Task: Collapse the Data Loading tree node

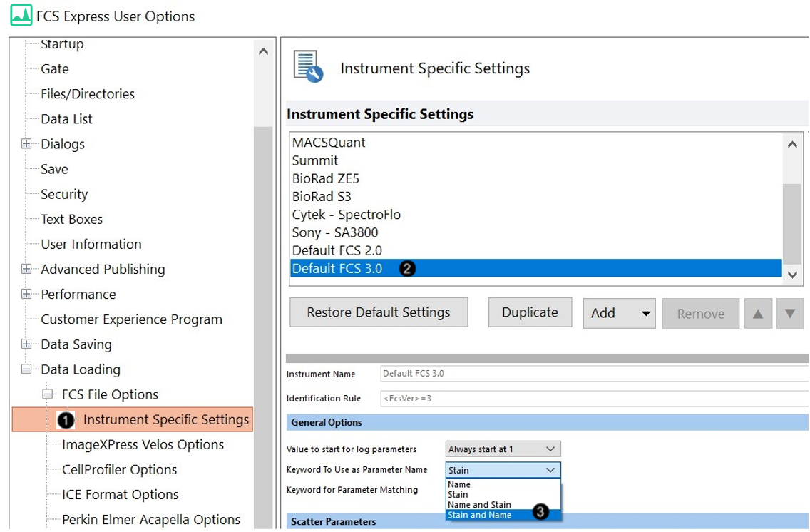Action: click(x=26, y=369)
